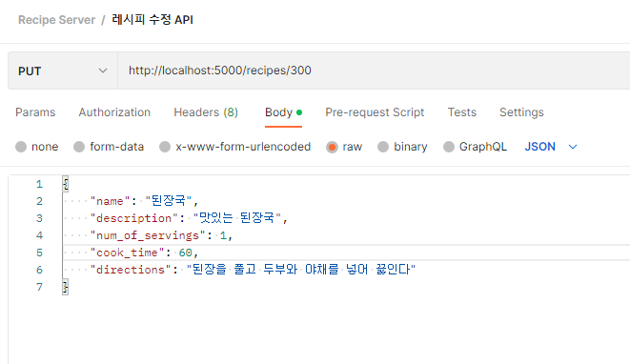Select the raw body option
This screenshot has height=364, width=630.
tap(344, 147)
